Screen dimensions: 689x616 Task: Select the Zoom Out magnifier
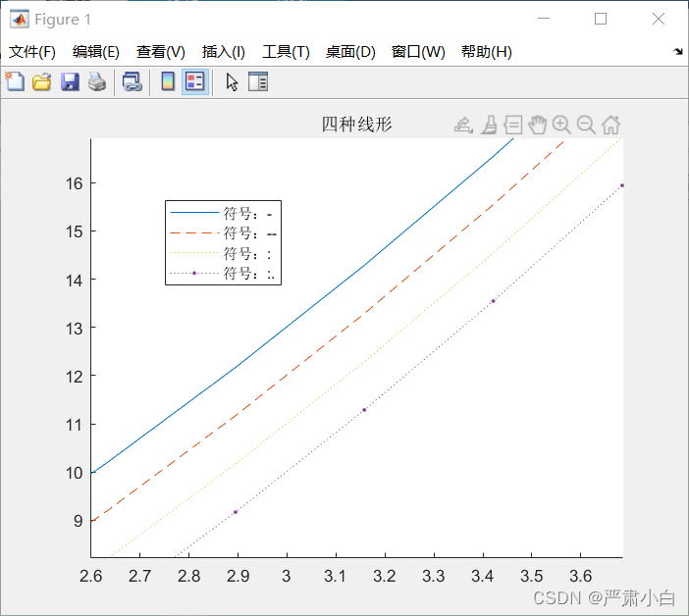tap(586, 126)
